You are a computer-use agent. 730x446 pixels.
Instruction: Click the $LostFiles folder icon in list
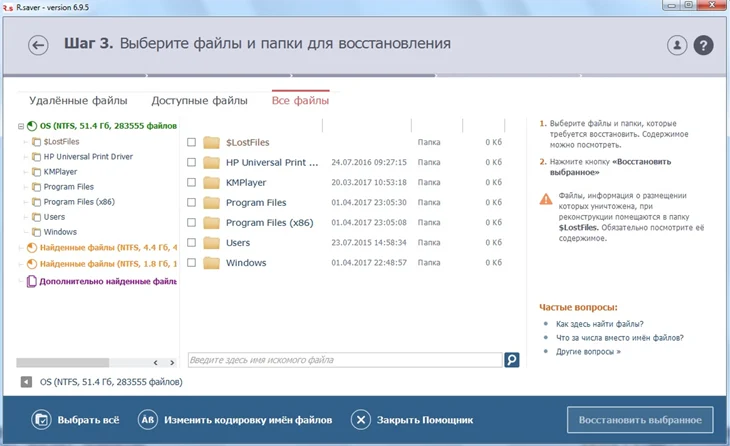pos(211,142)
